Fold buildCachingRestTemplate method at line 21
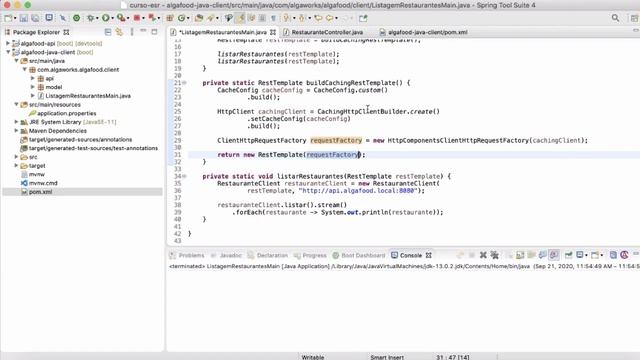This screenshot has width=640, height=360. click(x=184, y=83)
